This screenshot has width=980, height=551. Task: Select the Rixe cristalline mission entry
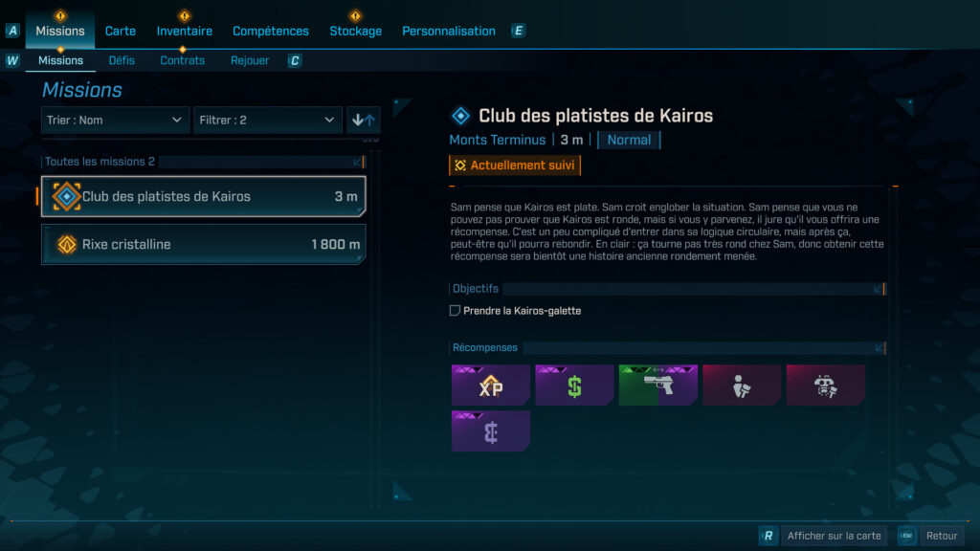[204, 244]
